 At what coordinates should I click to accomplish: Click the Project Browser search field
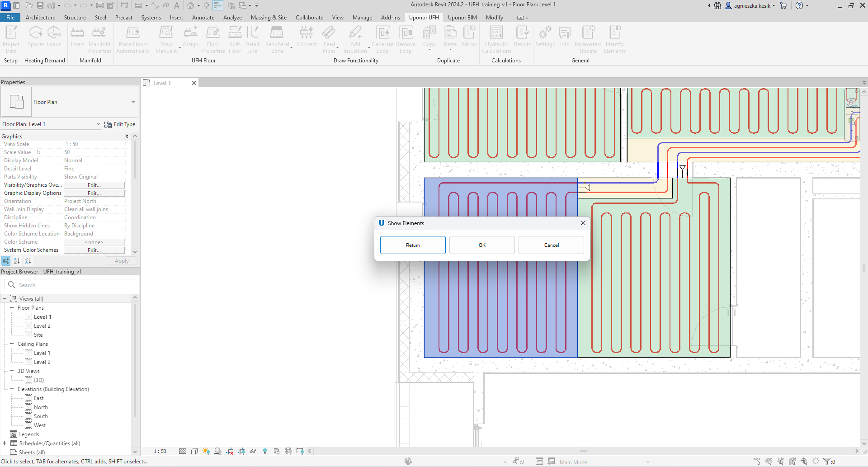[x=70, y=285]
